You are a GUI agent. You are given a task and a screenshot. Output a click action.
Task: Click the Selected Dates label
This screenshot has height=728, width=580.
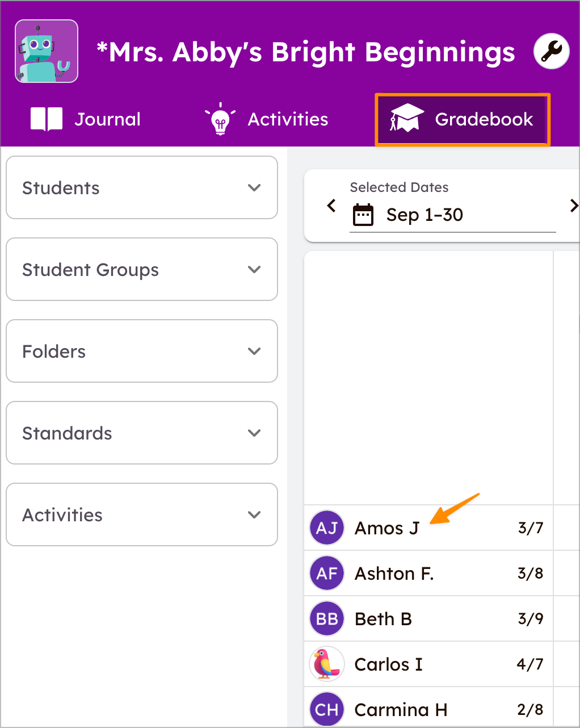click(399, 187)
